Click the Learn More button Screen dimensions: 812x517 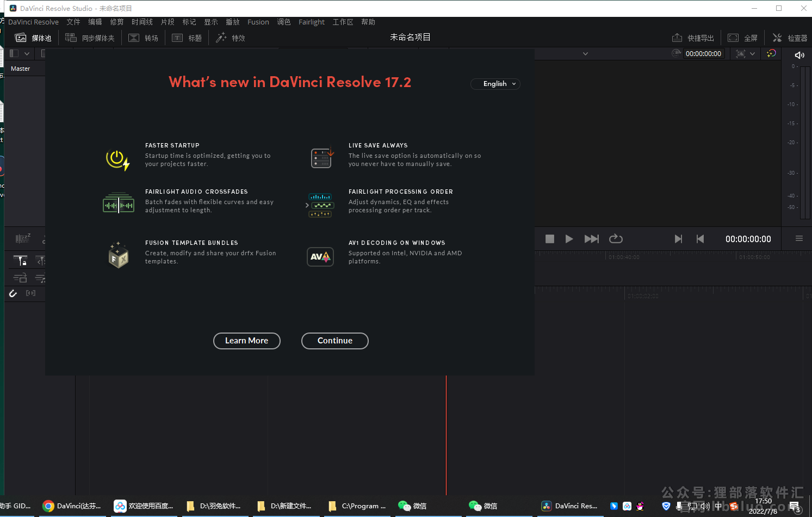[246, 341]
